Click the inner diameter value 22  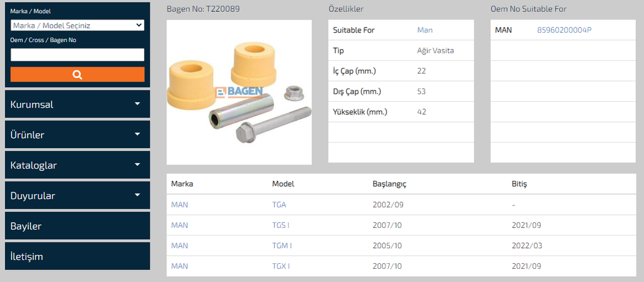(421, 71)
